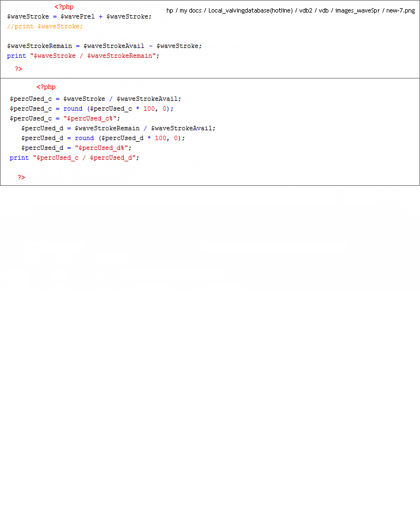Click the 'hp' path segment
420x508 pixels.
[x=170, y=10]
